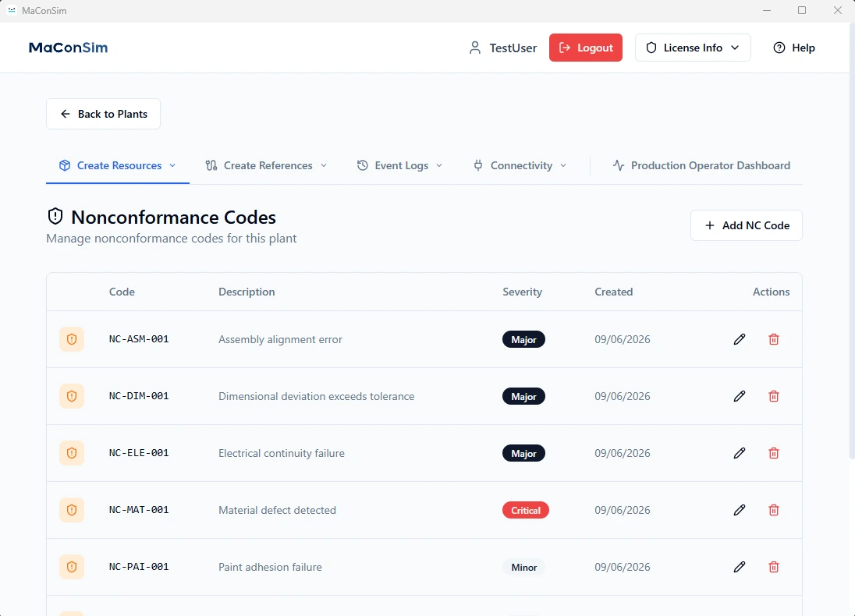855x616 pixels.
Task: Select the NC-ASM-001 code text
Action: (x=139, y=339)
